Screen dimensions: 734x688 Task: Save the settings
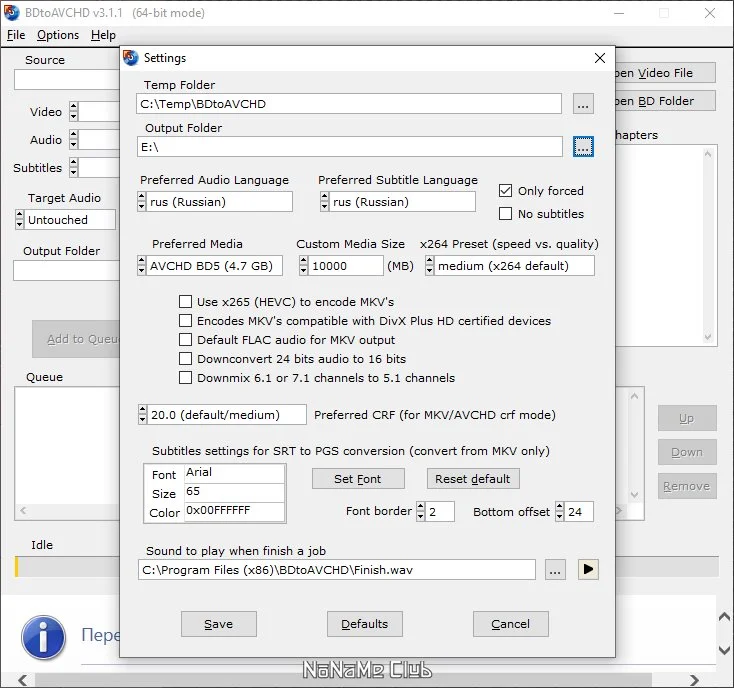pyautogui.click(x=219, y=624)
